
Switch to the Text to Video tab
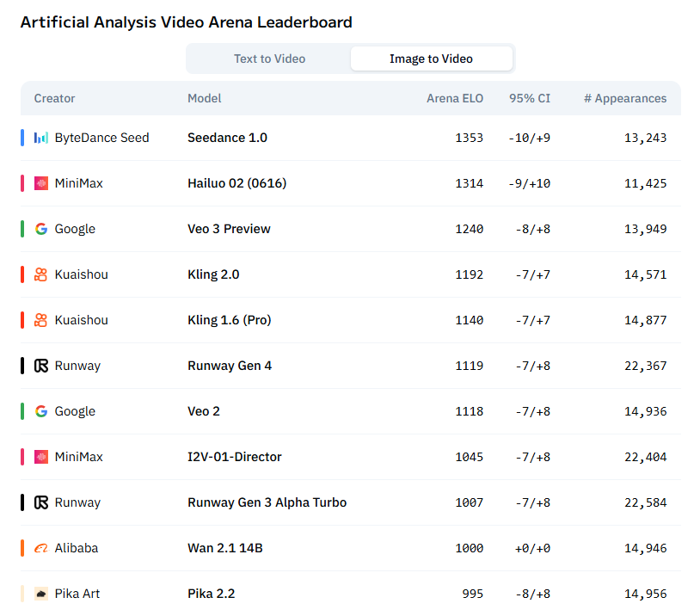click(269, 59)
